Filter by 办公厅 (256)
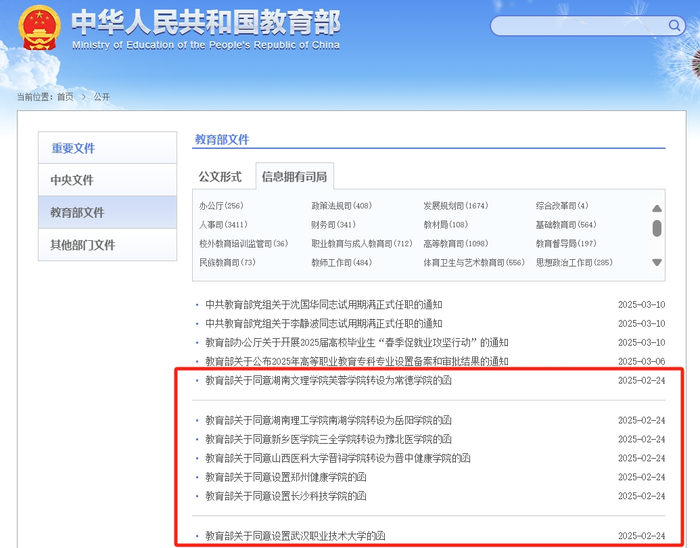This screenshot has height=548, width=700. coord(221,206)
